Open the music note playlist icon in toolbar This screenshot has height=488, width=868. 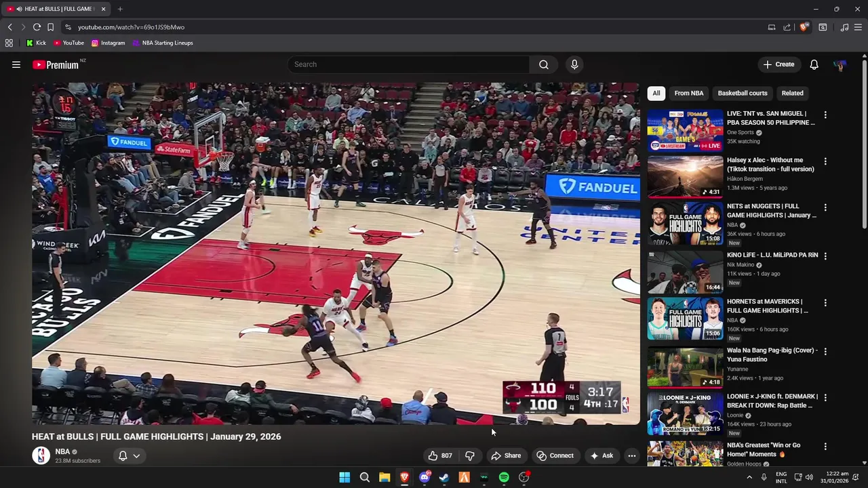[844, 27]
